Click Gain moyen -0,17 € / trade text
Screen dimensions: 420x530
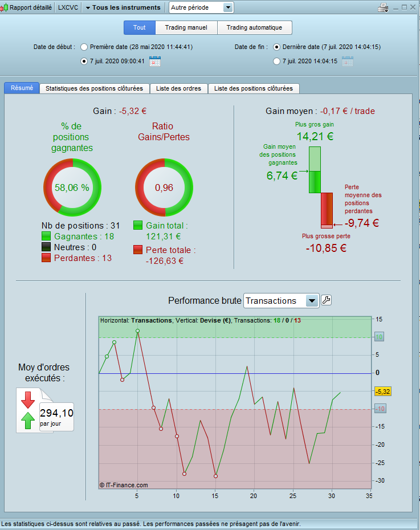(320, 111)
